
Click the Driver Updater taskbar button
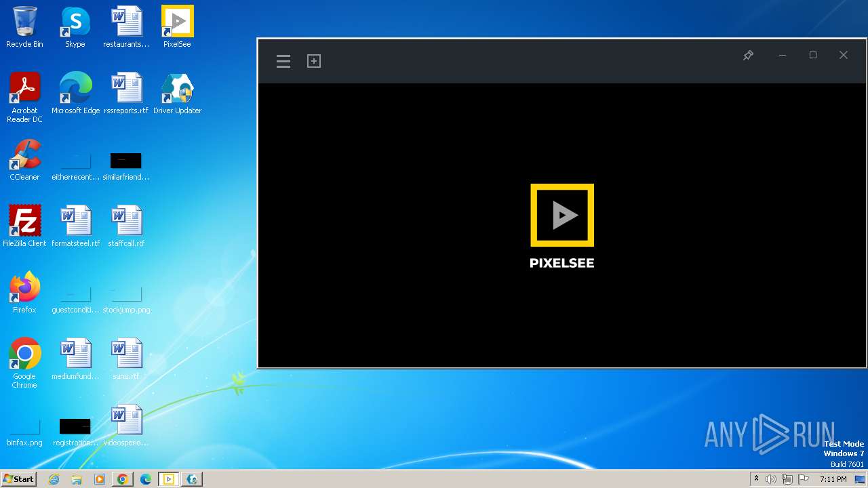coord(192,479)
